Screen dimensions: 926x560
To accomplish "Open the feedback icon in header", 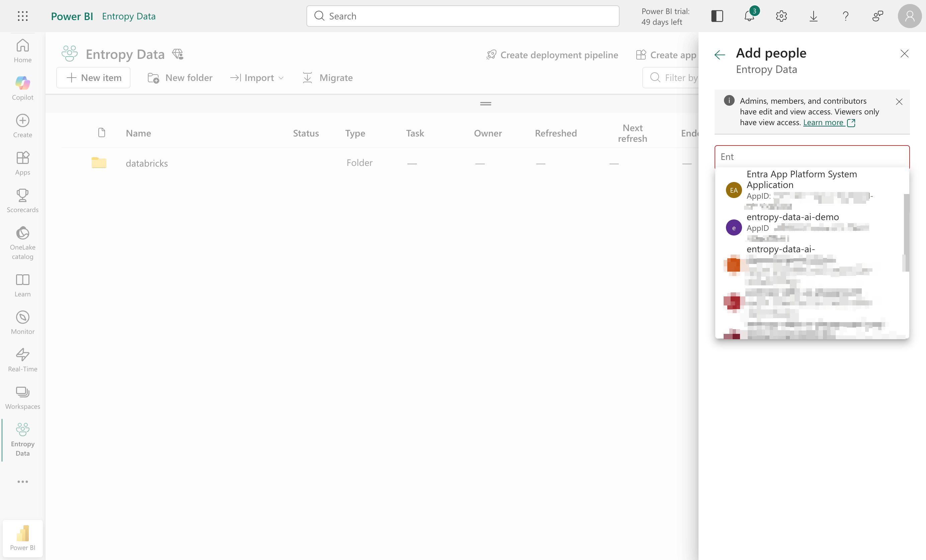I will pos(877,16).
